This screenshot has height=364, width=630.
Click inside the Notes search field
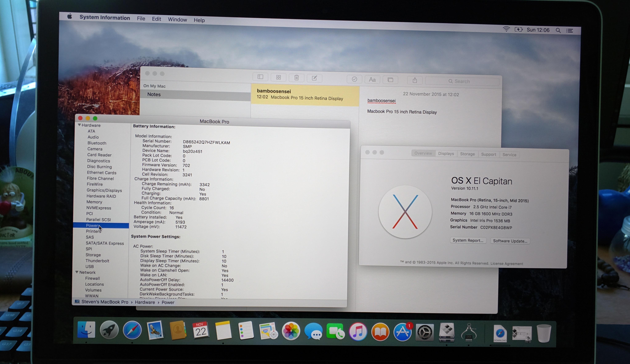[462, 81]
